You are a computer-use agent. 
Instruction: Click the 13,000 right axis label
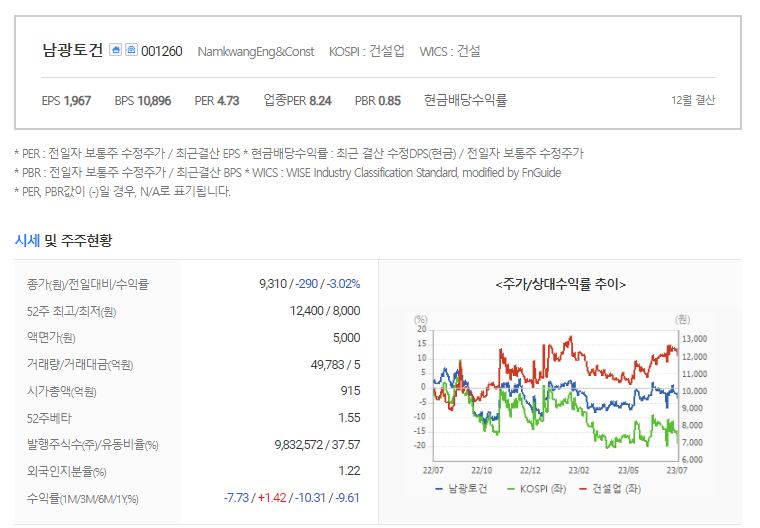click(695, 339)
